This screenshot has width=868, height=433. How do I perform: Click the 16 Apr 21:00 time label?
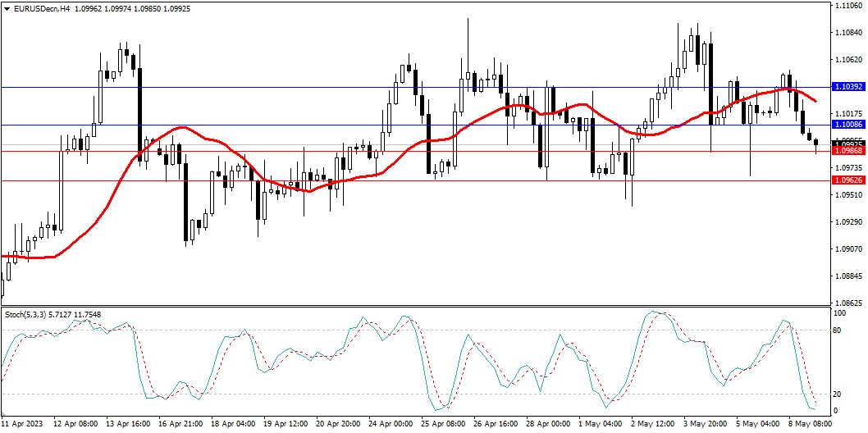[x=180, y=424]
